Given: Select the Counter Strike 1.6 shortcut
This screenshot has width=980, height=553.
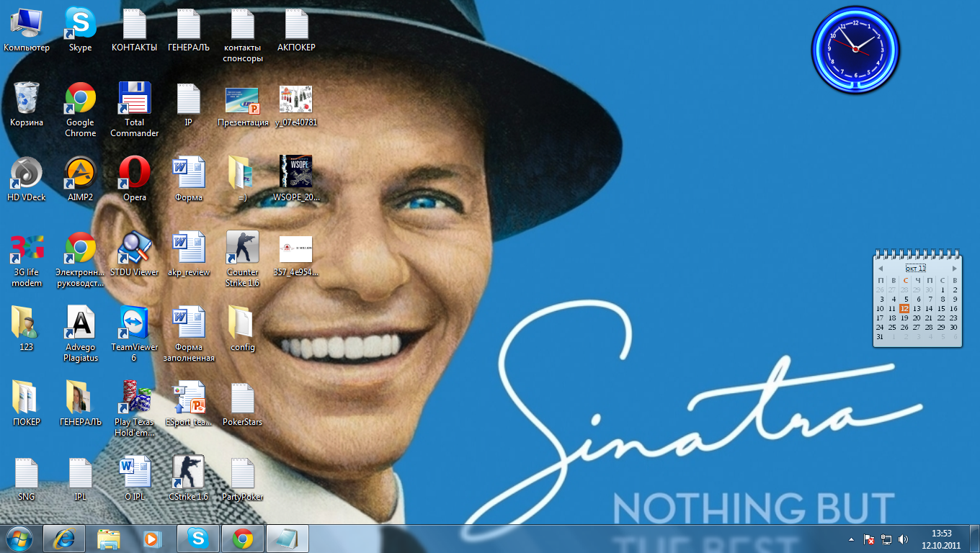Looking at the screenshot, I should click(x=242, y=248).
